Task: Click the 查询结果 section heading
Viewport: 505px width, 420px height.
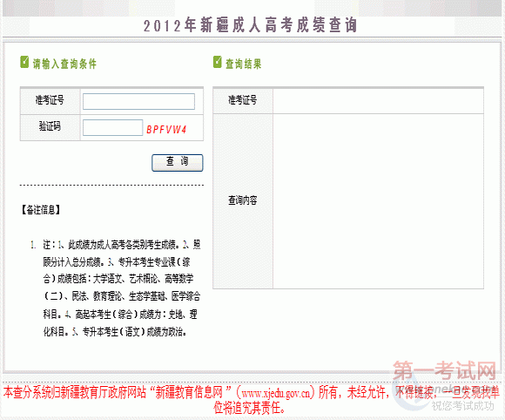Action: click(244, 64)
